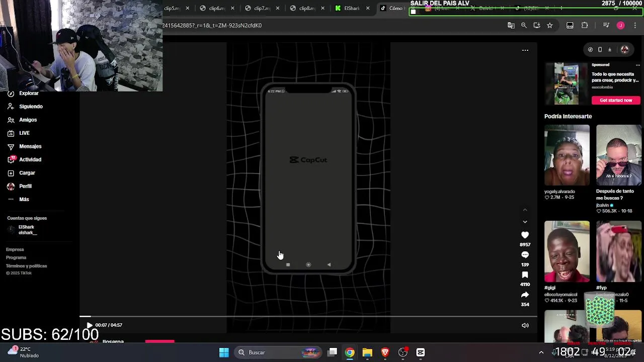The height and width of the screenshot is (362, 644).
Task: Close the clip5 tab
Action: point(187,8)
